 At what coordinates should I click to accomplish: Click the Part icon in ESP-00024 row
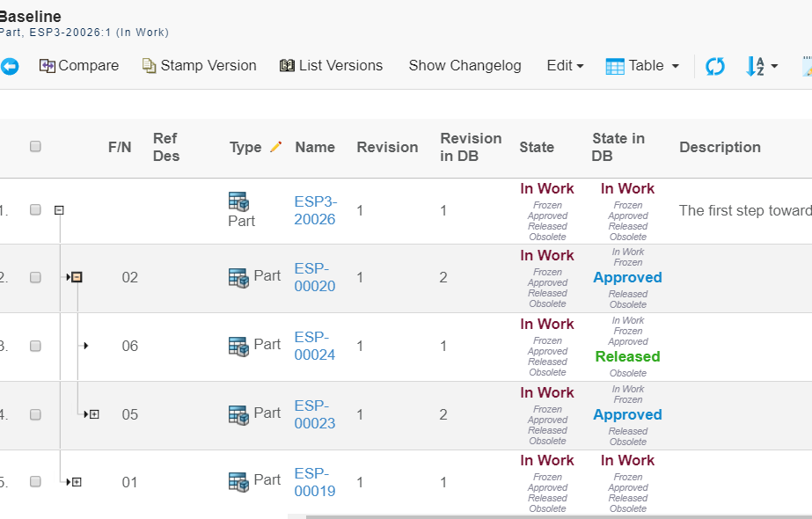point(238,346)
